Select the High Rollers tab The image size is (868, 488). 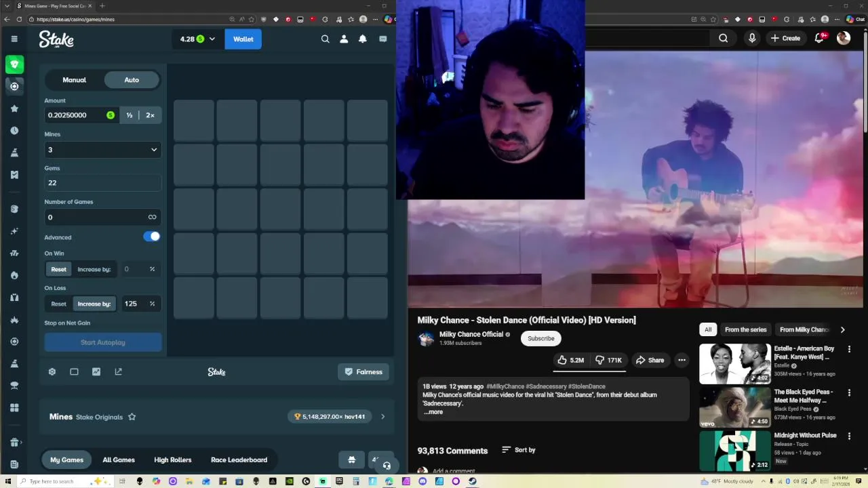[x=173, y=460]
